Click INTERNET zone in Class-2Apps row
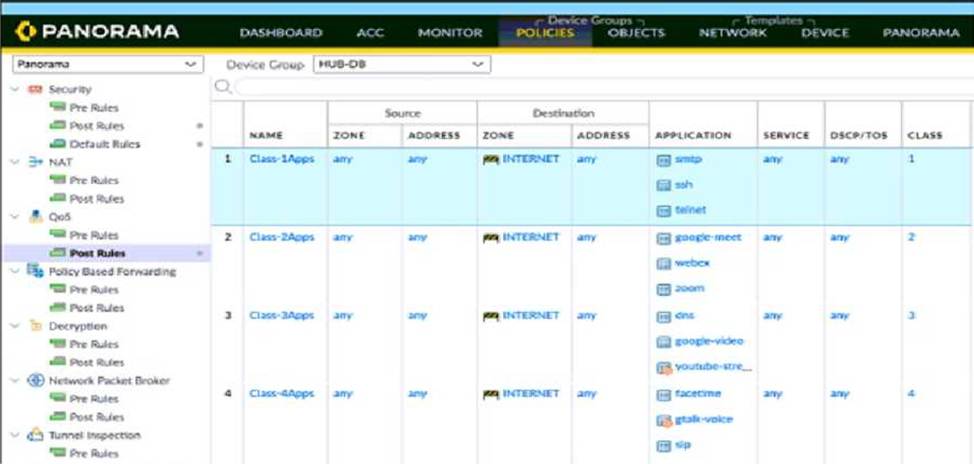974x464 pixels. point(531,237)
